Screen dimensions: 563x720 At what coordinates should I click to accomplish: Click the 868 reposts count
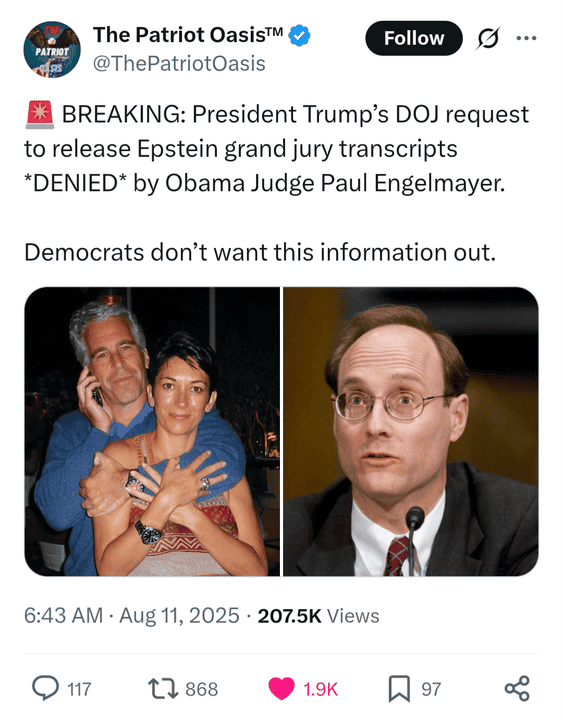(202, 689)
